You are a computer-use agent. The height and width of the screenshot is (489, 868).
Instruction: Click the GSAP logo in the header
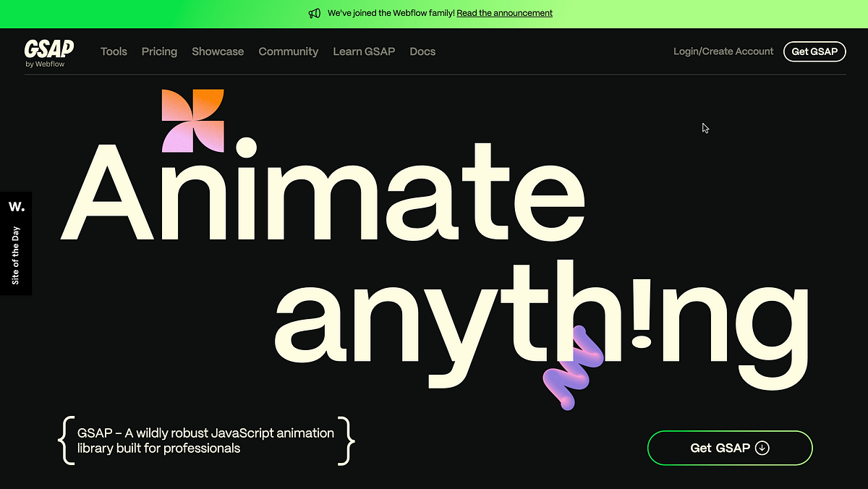pyautogui.click(x=48, y=48)
